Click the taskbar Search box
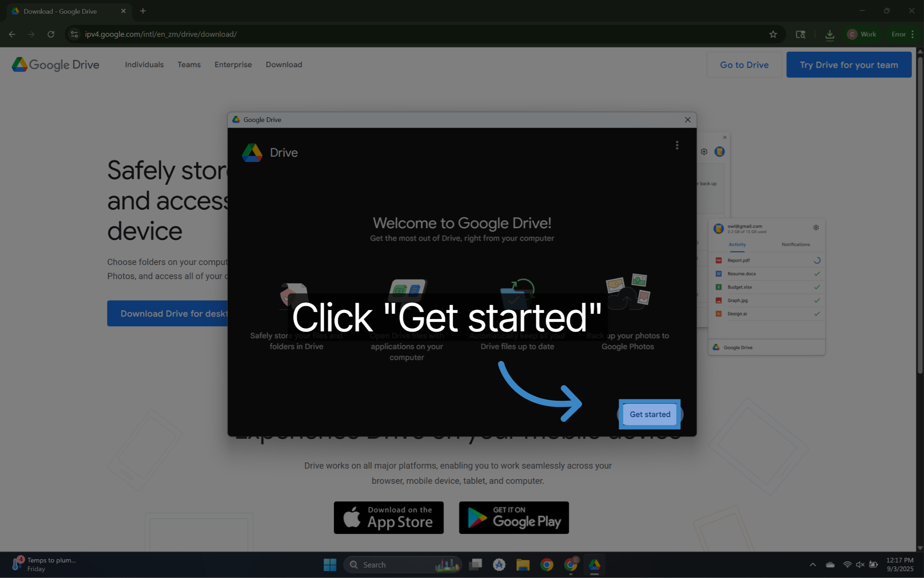 [402, 565]
